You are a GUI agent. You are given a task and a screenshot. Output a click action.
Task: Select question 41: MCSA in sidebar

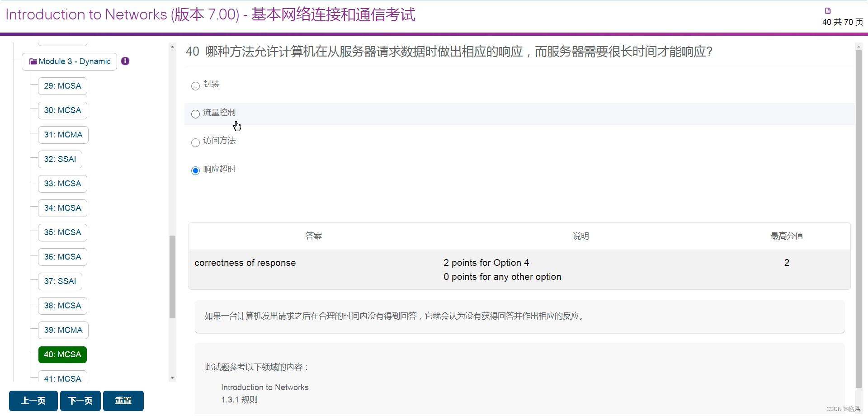[62, 378]
